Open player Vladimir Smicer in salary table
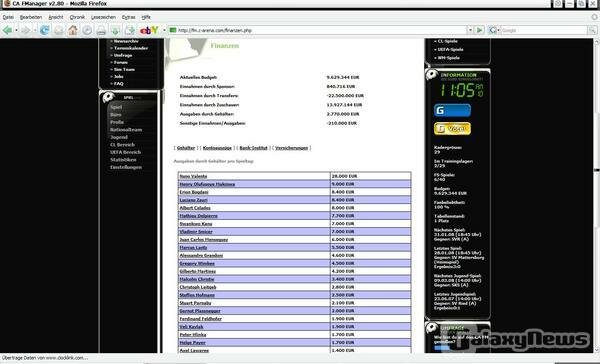600x364 pixels. click(196, 232)
